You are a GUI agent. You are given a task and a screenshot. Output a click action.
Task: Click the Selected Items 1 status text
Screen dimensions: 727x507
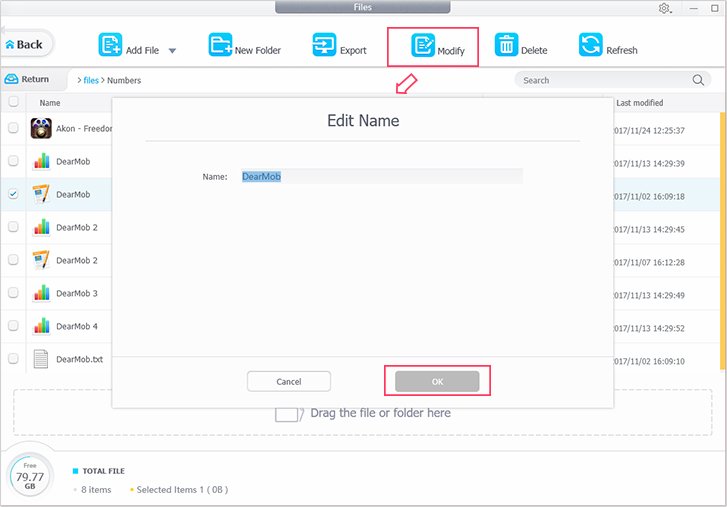[182, 490]
